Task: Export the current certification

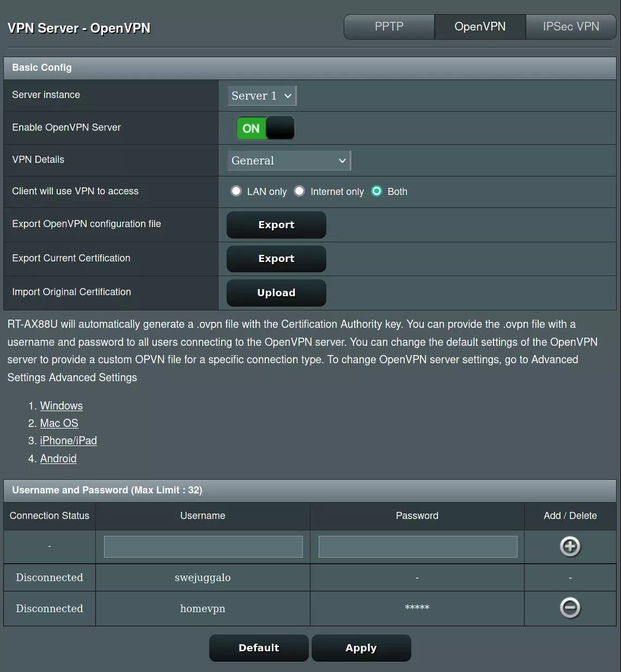Action: coord(276,259)
